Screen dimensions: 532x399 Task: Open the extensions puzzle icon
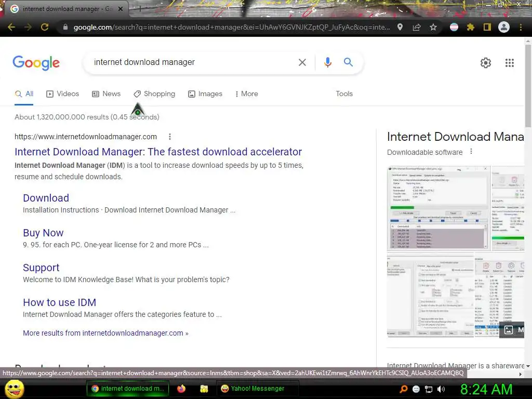click(470, 27)
